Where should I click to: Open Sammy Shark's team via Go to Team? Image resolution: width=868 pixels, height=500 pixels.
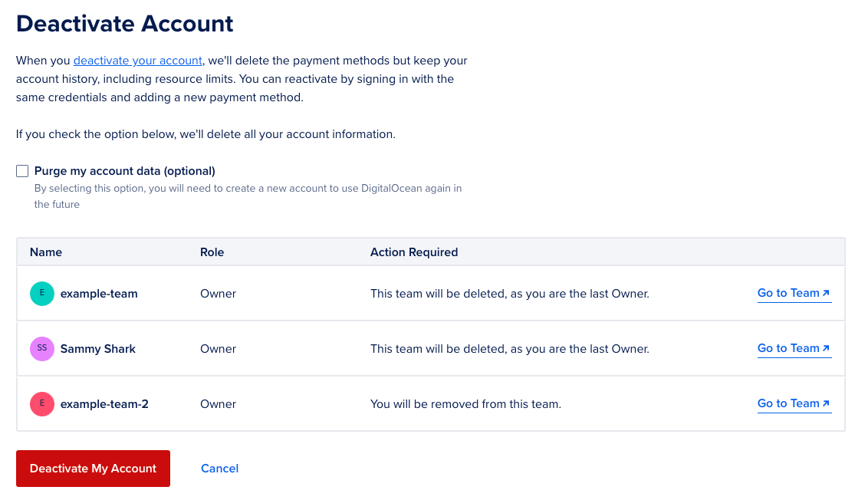coord(788,348)
